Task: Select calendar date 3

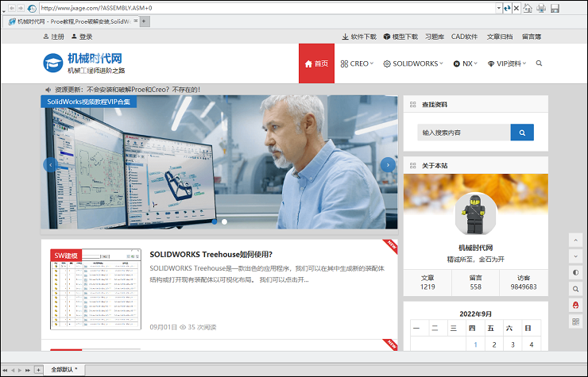Action: coord(513,344)
